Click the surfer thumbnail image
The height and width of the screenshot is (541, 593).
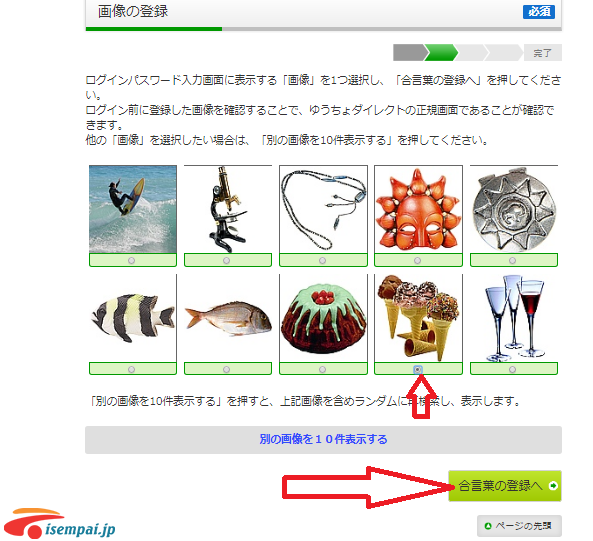(x=133, y=209)
